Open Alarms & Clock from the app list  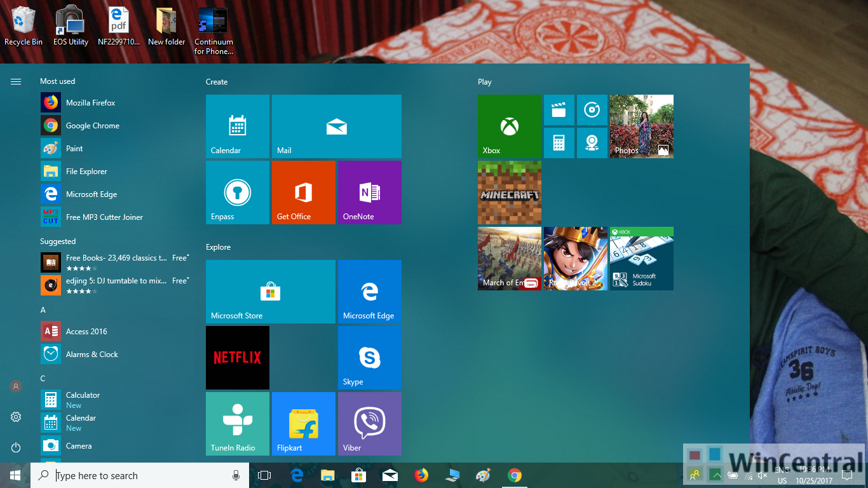click(x=114, y=355)
